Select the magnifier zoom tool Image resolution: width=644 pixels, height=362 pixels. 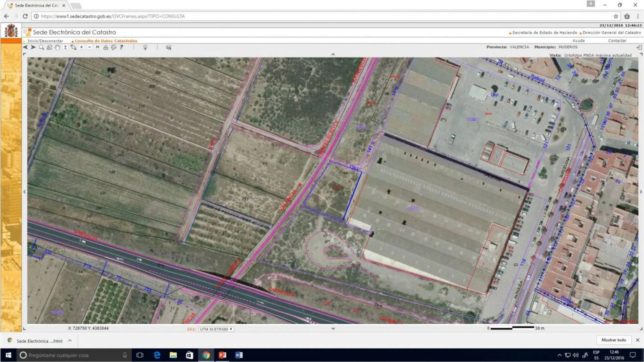41,47
